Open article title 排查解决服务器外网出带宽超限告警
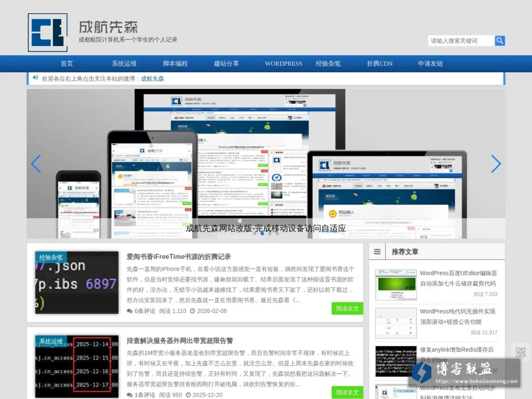Screen dimensions: 532x399 180,341
